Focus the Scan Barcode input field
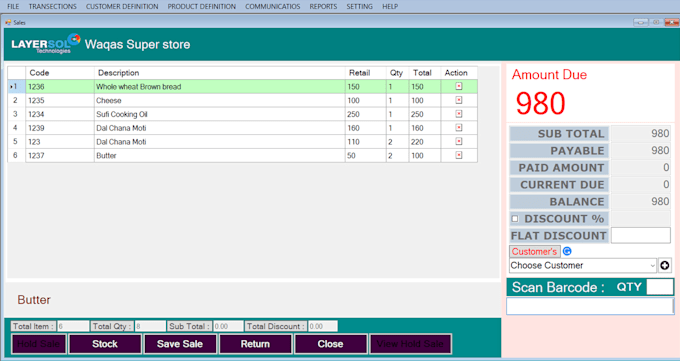Viewport: 680px width, 361px height. click(x=590, y=306)
